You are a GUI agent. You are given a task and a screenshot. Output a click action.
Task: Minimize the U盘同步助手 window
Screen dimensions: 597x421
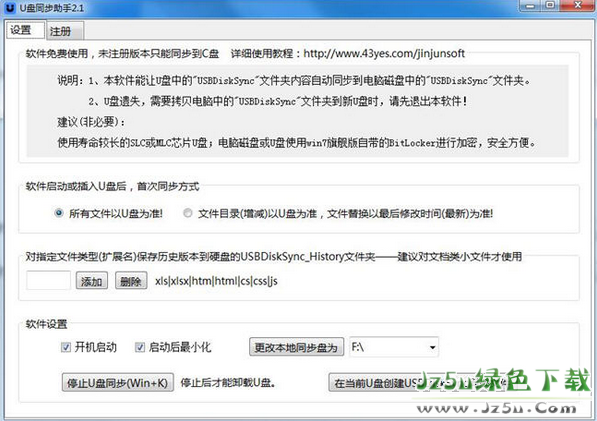click(530, 5)
